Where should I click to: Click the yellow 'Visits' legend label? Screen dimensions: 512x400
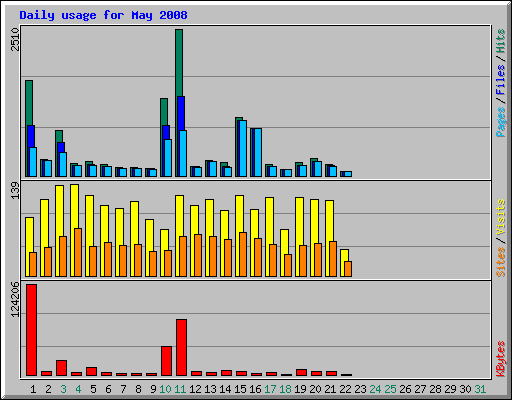[501, 217]
